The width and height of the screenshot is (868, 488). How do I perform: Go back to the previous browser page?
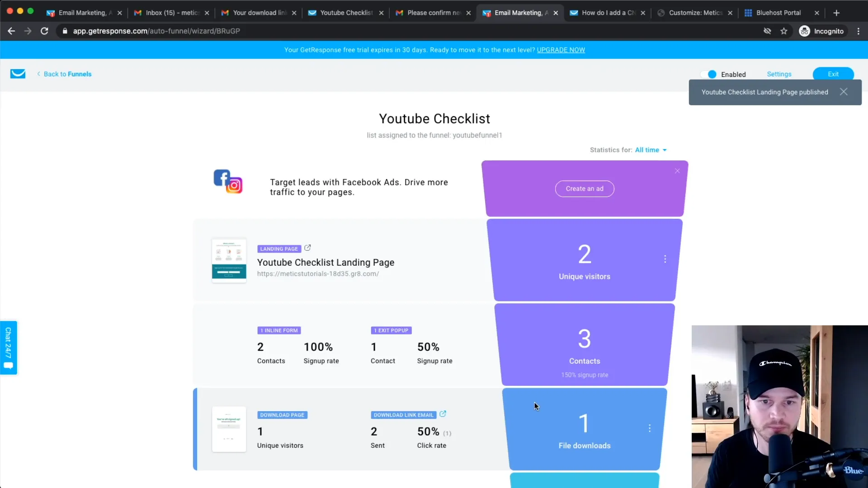[11, 31]
